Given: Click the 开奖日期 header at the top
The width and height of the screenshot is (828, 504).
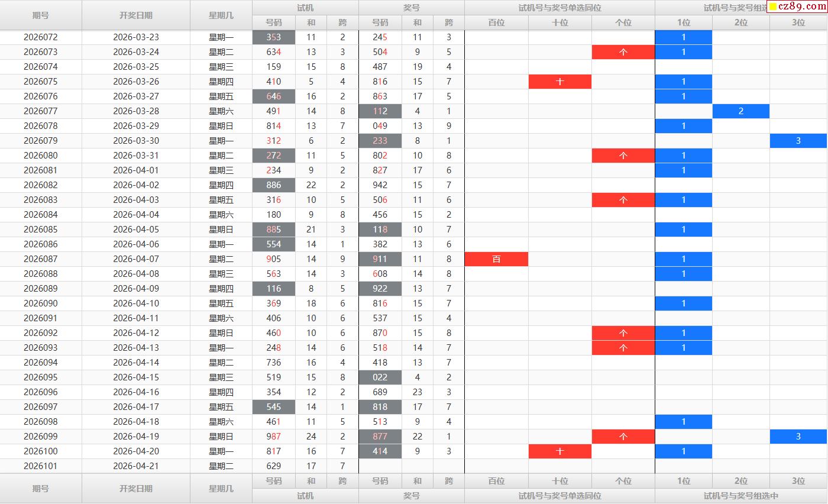Looking at the screenshot, I should point(136,15).
